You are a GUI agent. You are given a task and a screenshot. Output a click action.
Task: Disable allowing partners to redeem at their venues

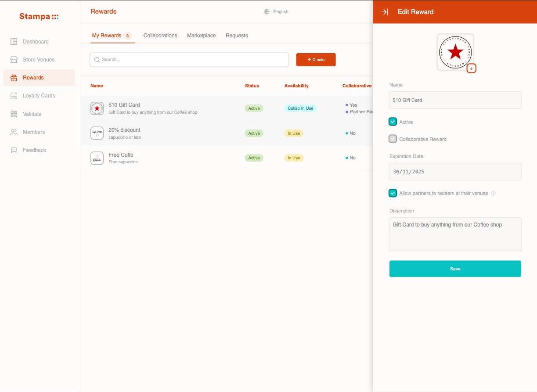point(393,193)
